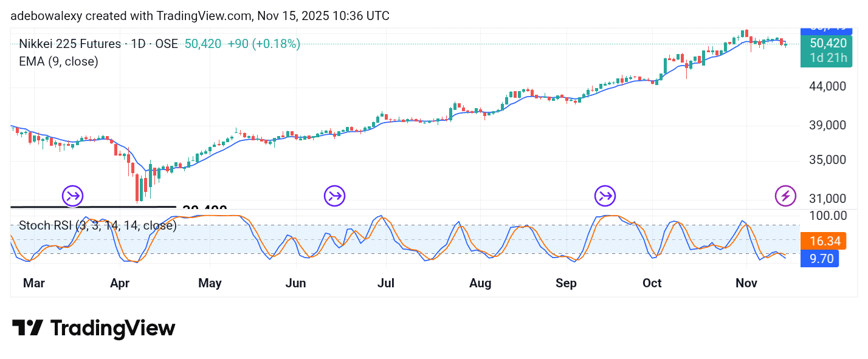Click the contract rollover arrow icon near April
Viewport: 868px width, 359px height.
pyautogui.click(x=72, y=196)
